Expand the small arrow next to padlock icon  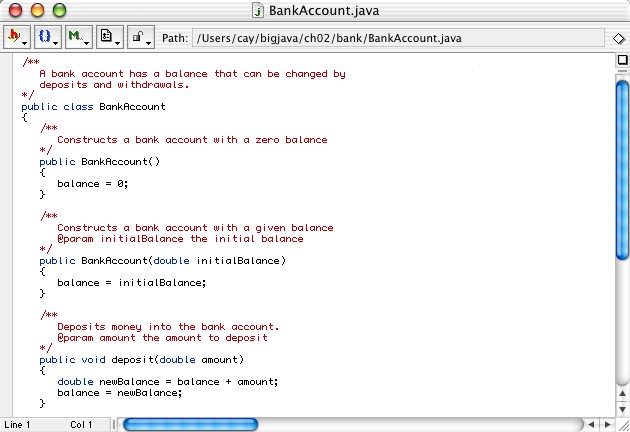point(148,42)
